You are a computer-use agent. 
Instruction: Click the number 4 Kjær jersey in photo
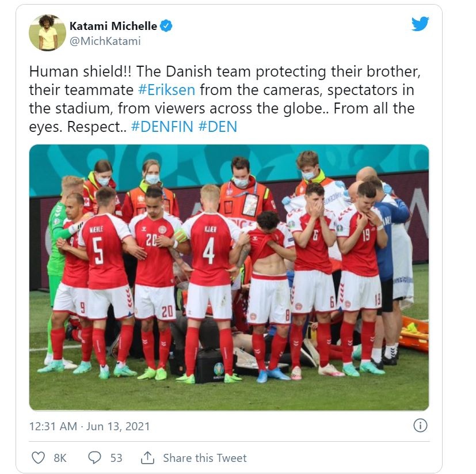209,249
